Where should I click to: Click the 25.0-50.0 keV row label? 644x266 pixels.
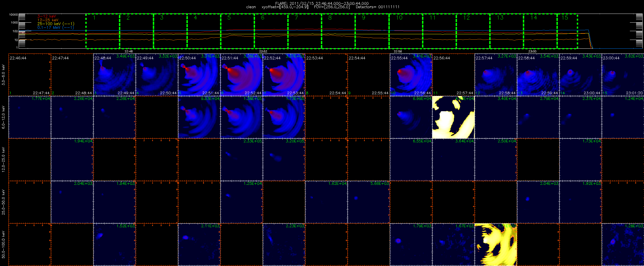(x=3, y=202)
